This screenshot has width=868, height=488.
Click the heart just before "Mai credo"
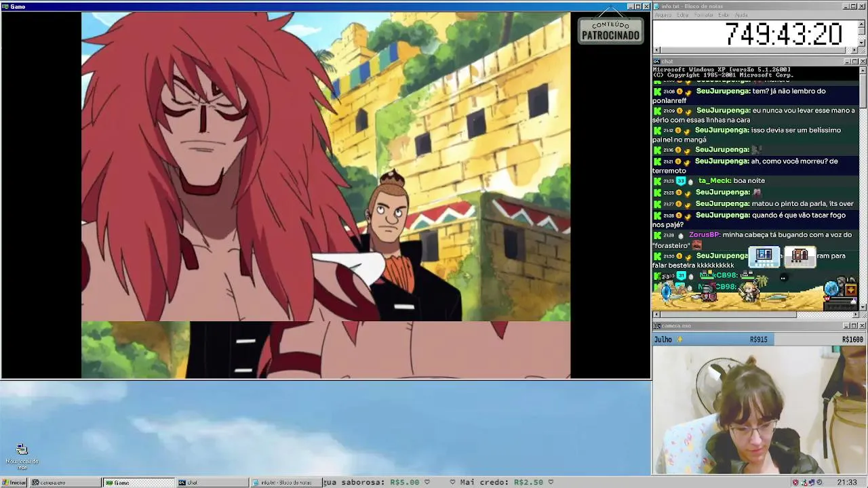tap(452, 483)
